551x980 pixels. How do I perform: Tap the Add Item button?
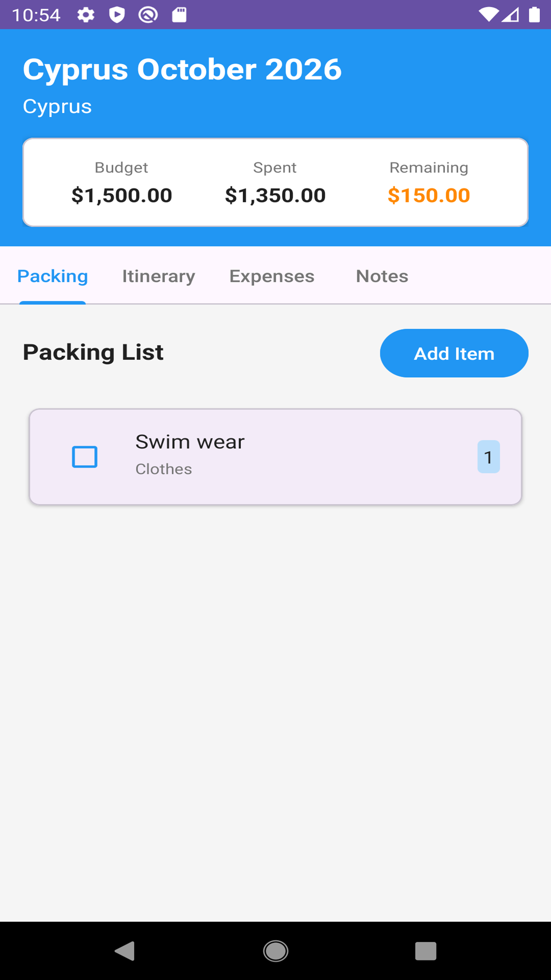coord(454,353)
